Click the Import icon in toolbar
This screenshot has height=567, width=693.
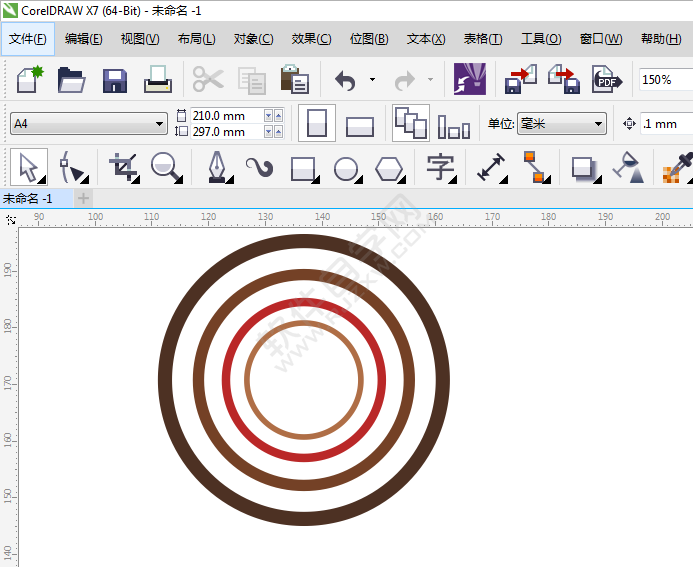pyautogui.click(x=521, y=79)
